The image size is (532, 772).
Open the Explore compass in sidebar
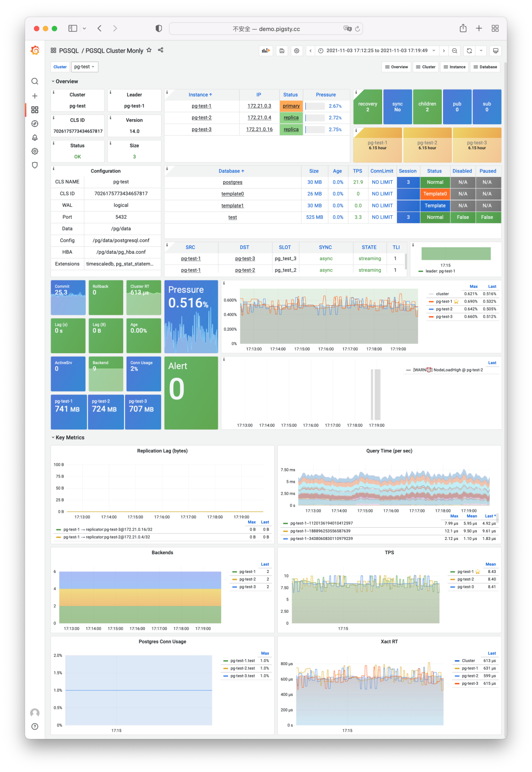(34, 124)
